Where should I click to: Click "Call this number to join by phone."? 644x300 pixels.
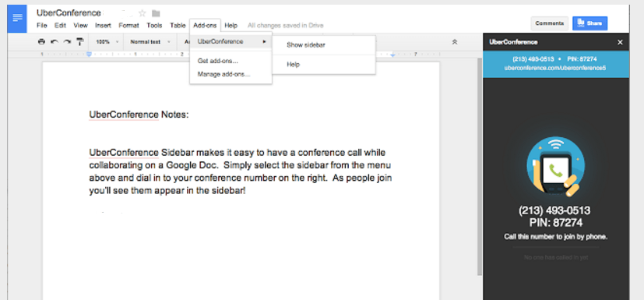(556, 237)
